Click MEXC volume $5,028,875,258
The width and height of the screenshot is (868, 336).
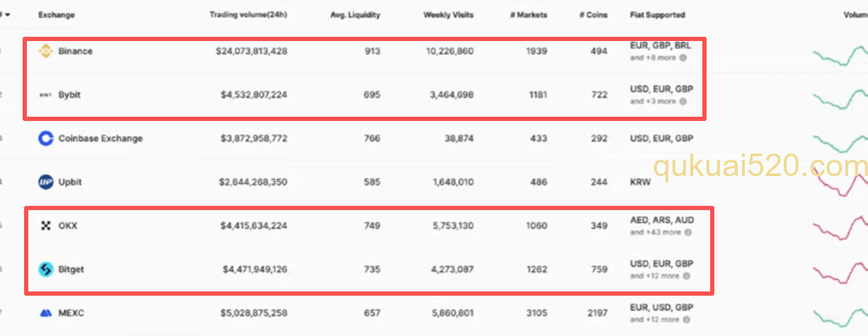point(253,313)
